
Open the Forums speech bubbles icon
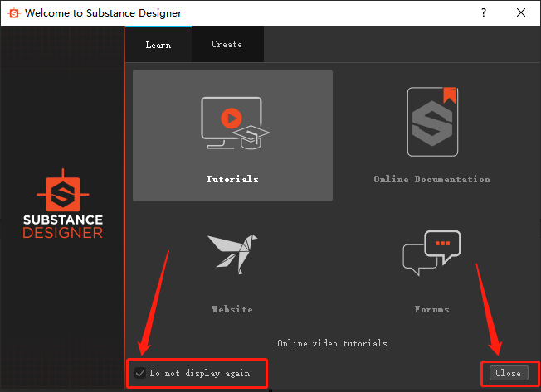(x=431, y=253)
